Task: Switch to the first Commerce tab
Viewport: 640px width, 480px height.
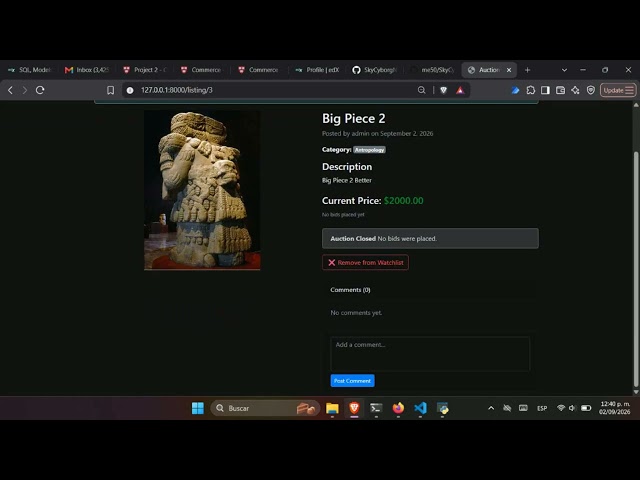Action: pos(202,70)
